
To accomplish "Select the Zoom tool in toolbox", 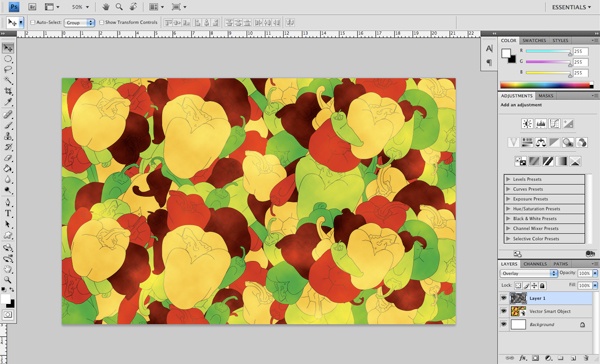I will [8, 280].
